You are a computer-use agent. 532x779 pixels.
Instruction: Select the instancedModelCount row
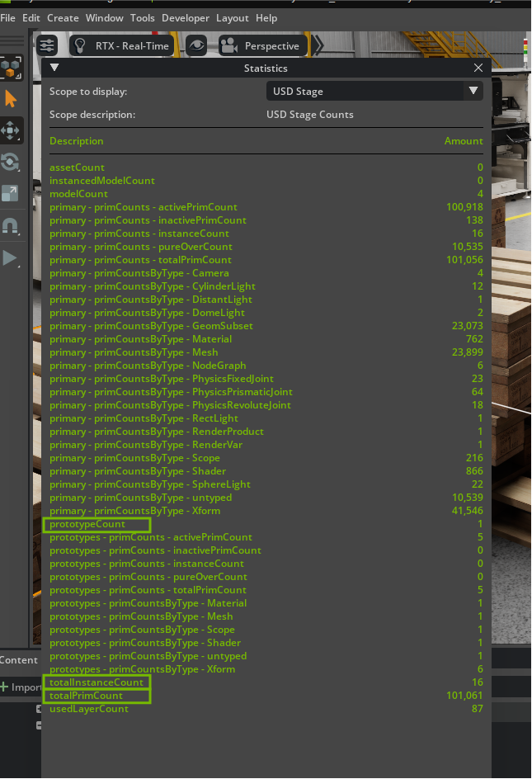[266, 181]
